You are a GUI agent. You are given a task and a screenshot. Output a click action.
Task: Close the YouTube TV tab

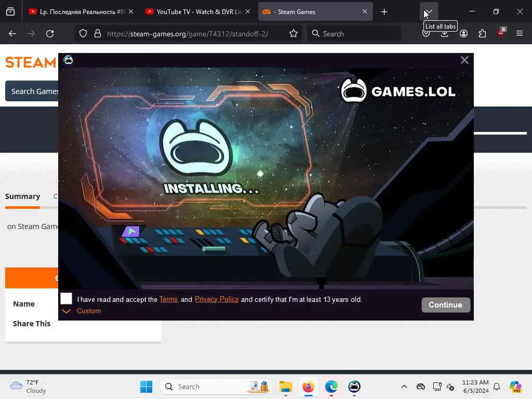[x=248, y=12]
